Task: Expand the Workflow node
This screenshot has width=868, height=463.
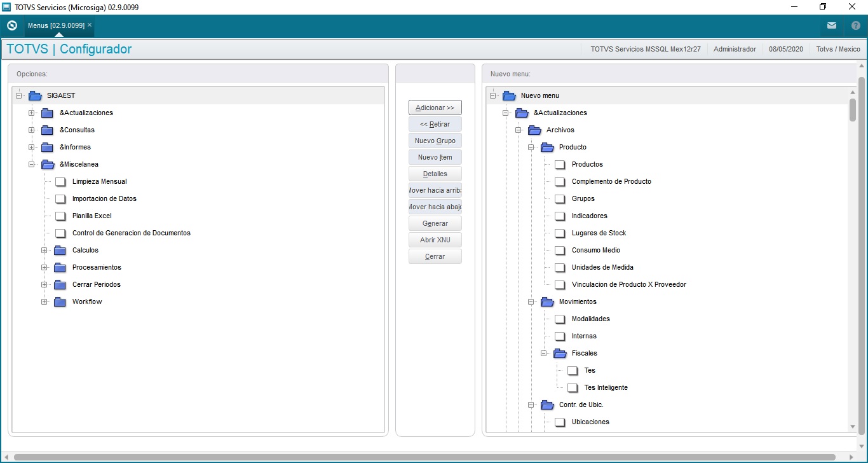Action: pos(44,301)
